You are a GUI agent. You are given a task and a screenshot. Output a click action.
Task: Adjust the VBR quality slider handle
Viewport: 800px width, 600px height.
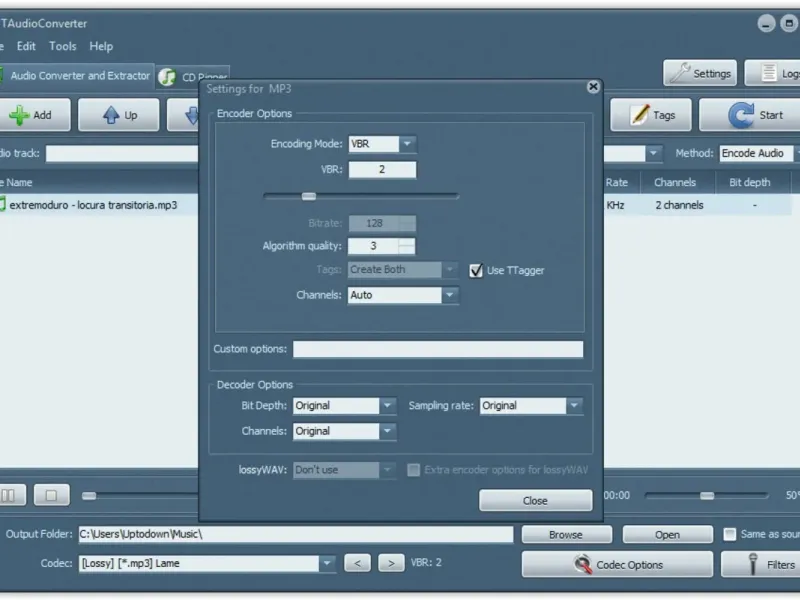309,196
